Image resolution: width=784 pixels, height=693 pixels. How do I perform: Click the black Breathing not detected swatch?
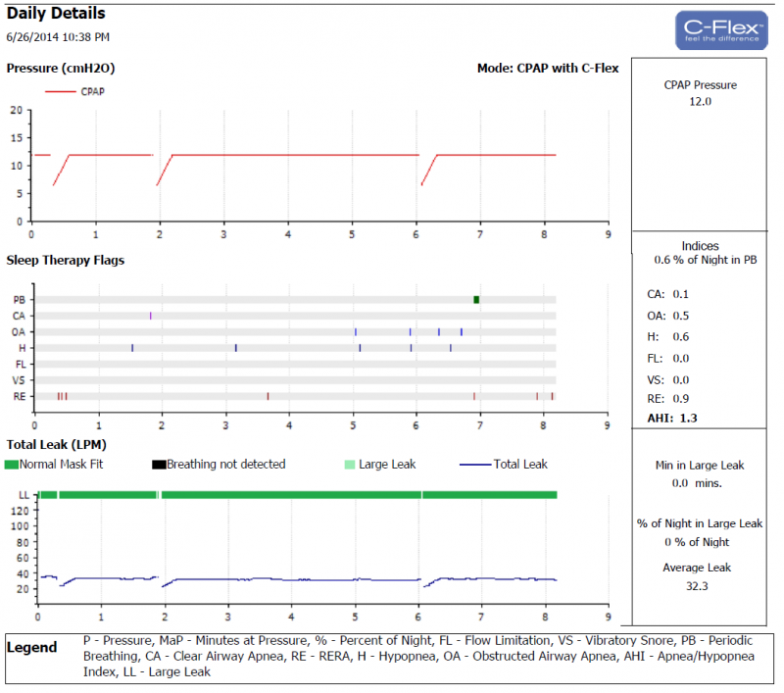tap(158, 465)
